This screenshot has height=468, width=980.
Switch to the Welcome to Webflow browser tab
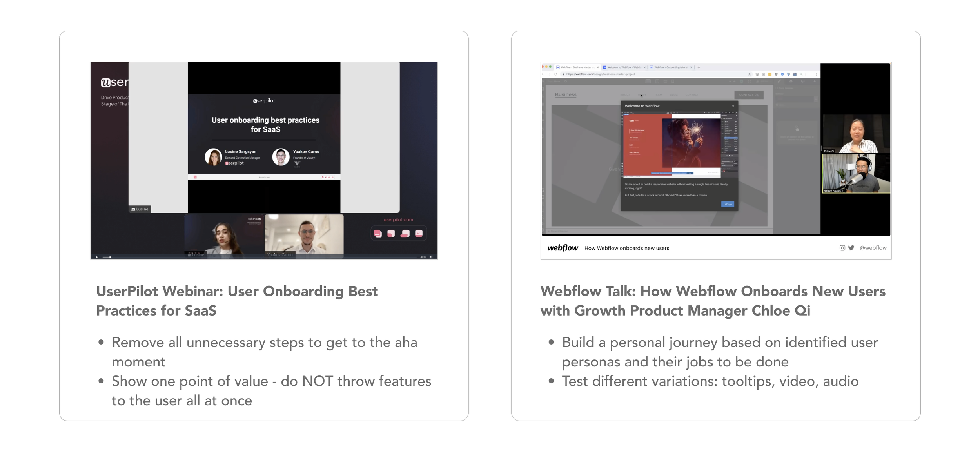(x=624, y=67)
